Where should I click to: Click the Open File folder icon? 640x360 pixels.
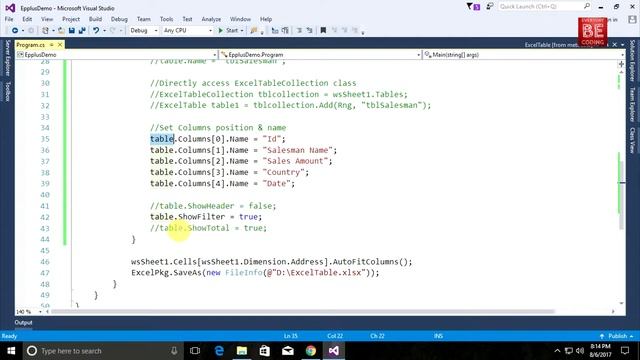point(61,30)
